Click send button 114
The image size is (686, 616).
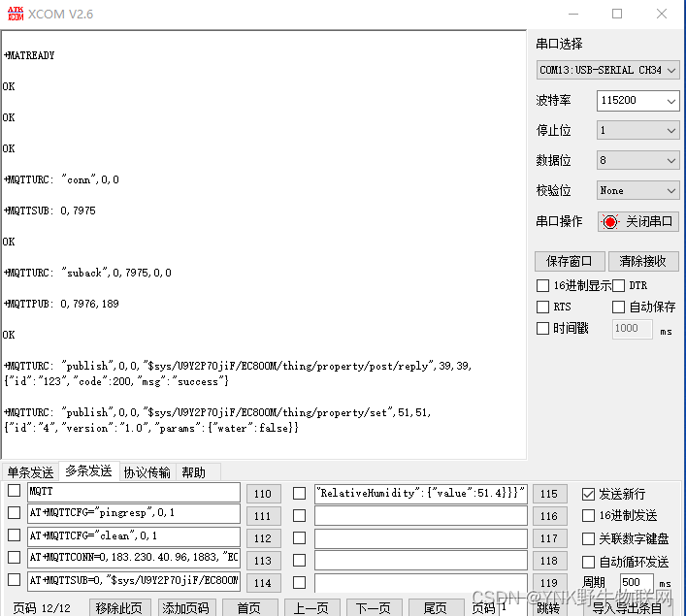coord(263,583)
